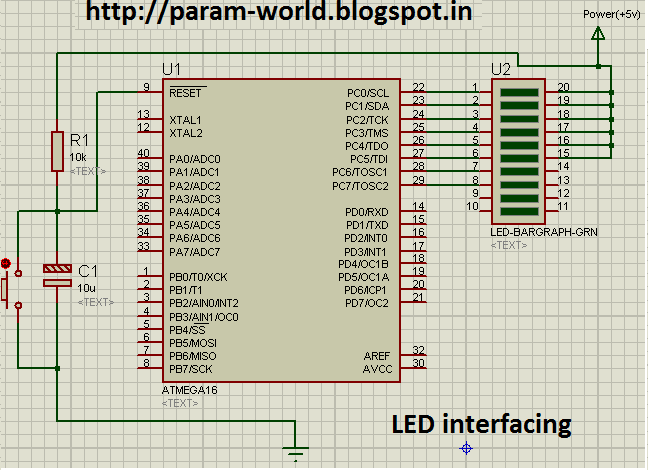This screenshot has height=470, width=648.
Task: Click pin number 29 beside PC7/TOSC2
Action: pyautogui.click(x=418, y=180)
